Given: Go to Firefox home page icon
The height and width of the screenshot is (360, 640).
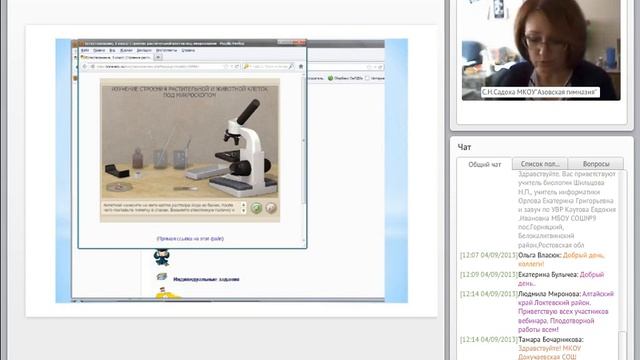Looking at the screenshot, I should [301, 66].
